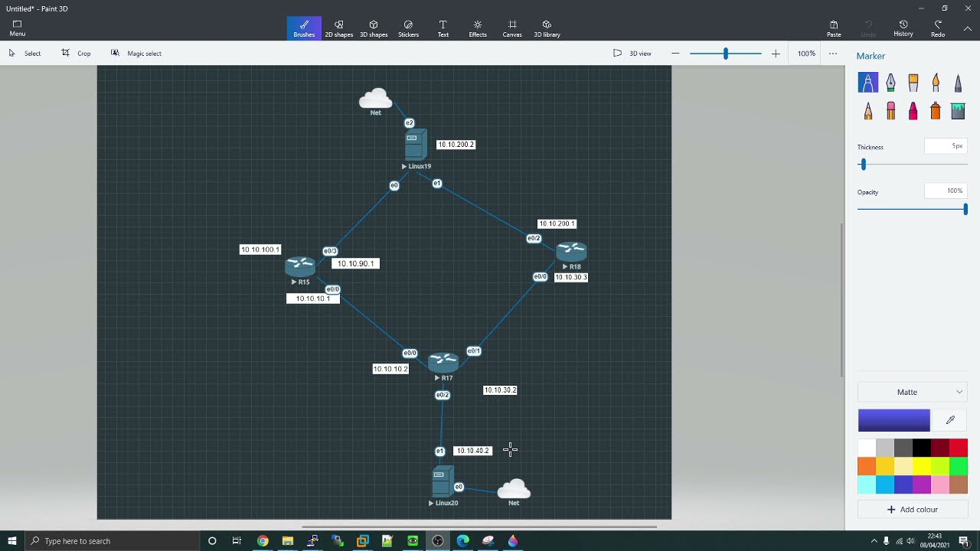Open the 3D library tab
The width and height of the screenshot is (980, 551).
point(547,28)
